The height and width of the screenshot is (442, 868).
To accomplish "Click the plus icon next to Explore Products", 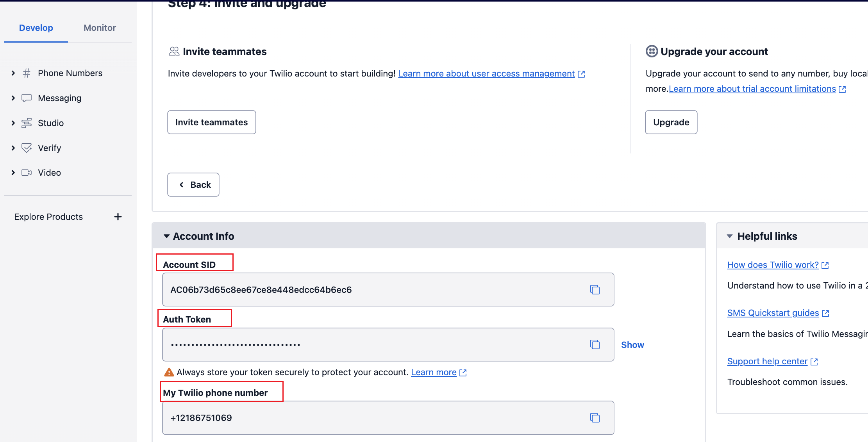I will pos(118,217).
